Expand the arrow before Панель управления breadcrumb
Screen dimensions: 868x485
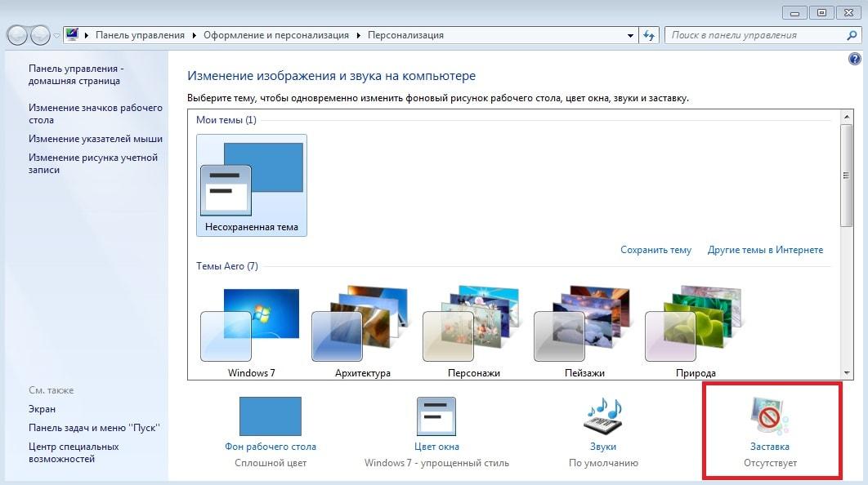coord(87,35)
